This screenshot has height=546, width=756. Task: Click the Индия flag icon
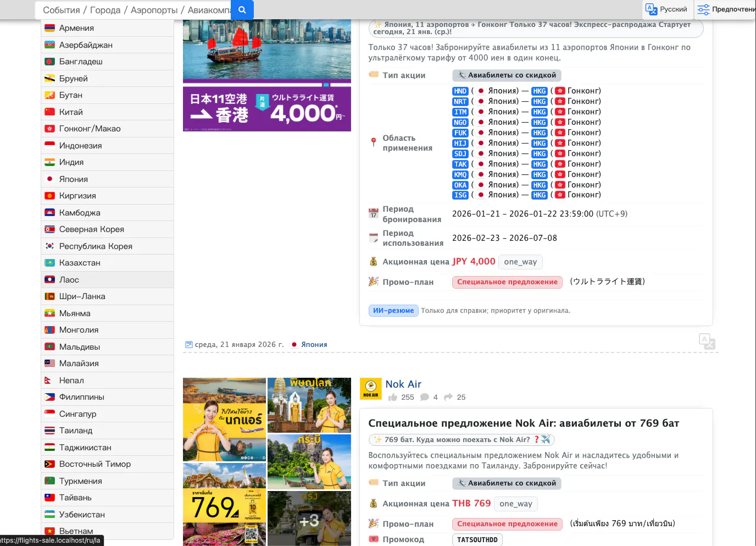[49, 162]
